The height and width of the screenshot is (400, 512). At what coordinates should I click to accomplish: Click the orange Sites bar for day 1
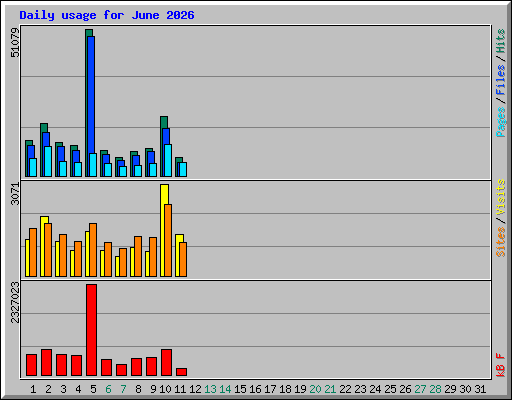point(33,252)
